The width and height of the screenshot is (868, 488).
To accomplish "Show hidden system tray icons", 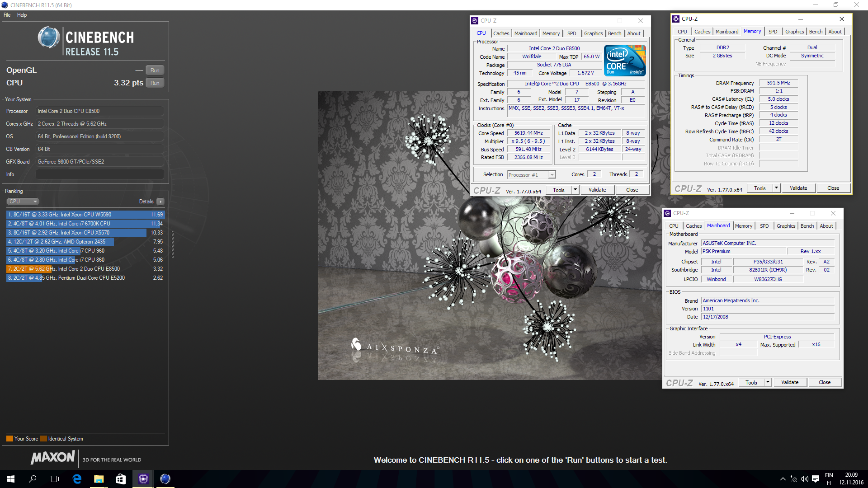I will tap(783, 479).
